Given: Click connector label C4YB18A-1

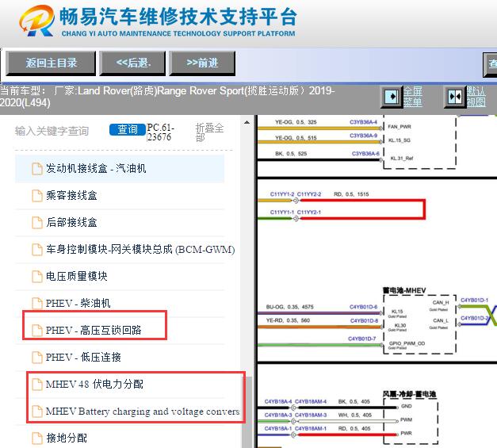Looking at the screenshot, I should pyautogui.click(x=278, y=428).
